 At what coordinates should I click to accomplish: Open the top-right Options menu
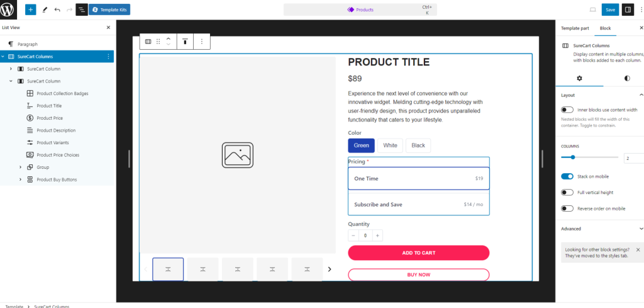(641, 9)
